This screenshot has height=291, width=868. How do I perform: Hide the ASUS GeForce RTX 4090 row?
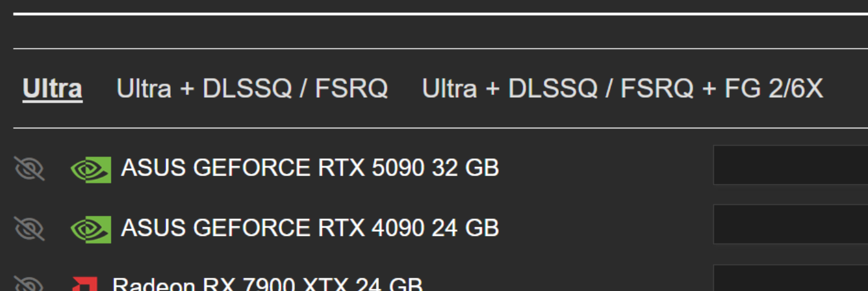pyautogui.click(x=29, y=229)
